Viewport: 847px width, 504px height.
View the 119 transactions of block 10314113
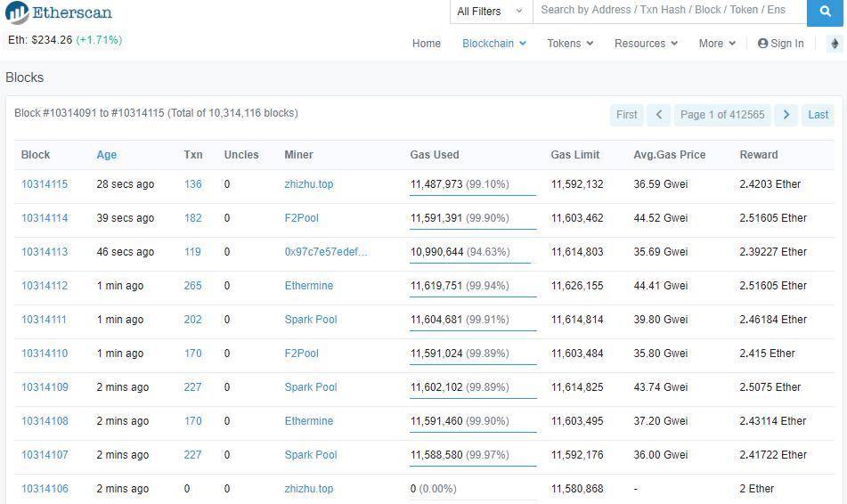click(x=192, y=252)
